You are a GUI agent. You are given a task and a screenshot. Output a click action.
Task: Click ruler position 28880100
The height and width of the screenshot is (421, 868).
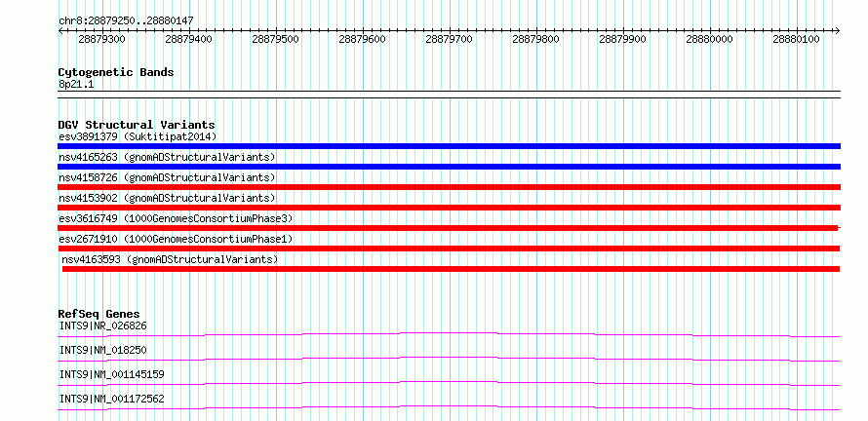pyautogui.click(x=796, y=39)
